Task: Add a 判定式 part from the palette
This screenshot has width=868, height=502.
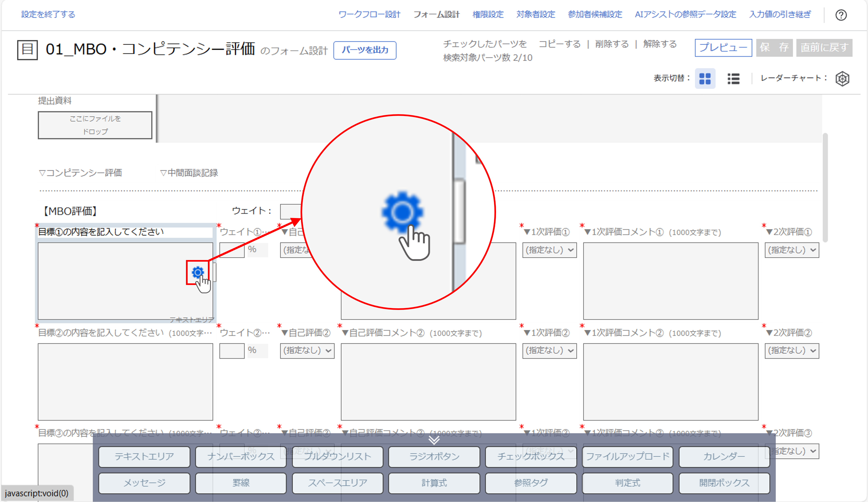Action: (627, 483)
